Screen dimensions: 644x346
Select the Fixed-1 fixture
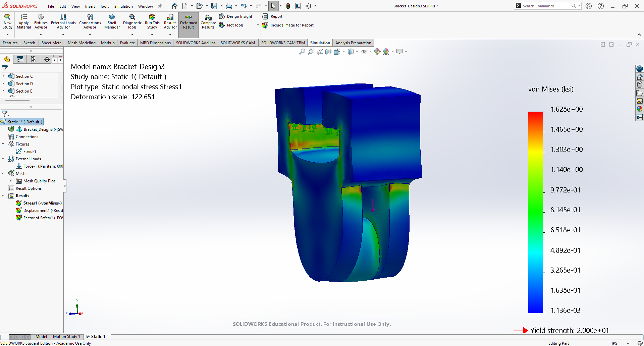(26, 152)
